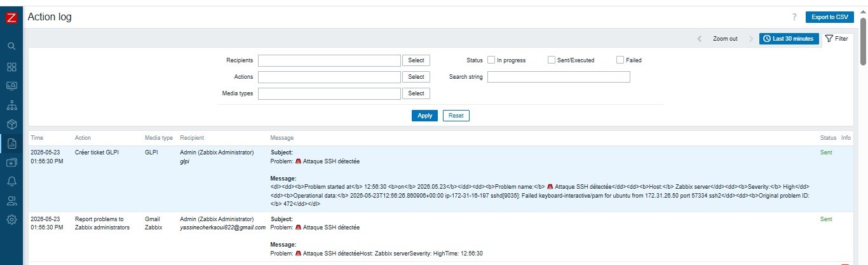Focus the Actions input field
The image size is (868, 265).
(329, 77)
